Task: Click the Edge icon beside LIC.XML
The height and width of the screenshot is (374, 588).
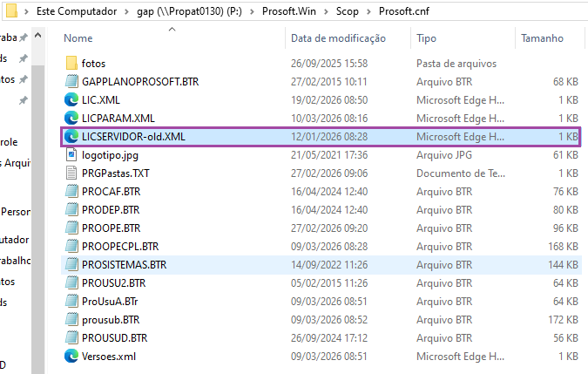Action: (x=71, y=99)
